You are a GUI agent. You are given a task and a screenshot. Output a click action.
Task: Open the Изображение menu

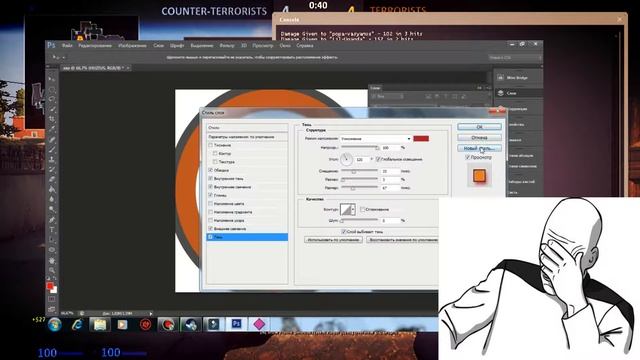pos(132,46)
